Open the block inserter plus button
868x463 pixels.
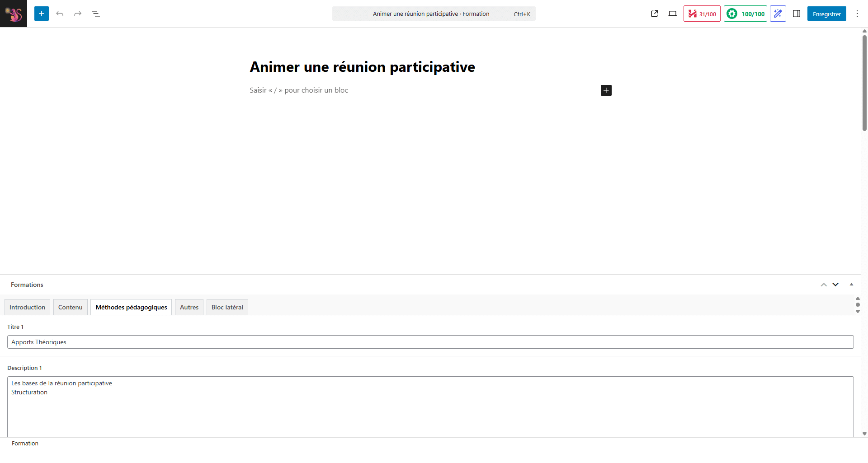click(42, 14)
